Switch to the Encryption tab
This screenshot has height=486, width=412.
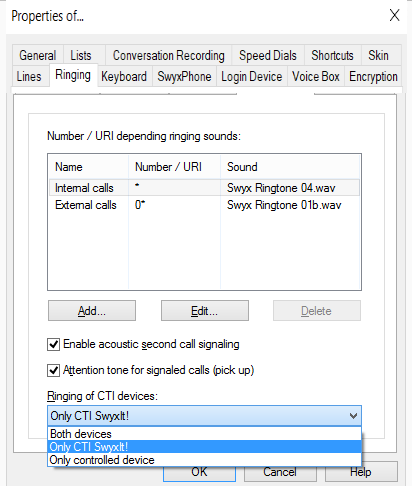pyautogui.click(x=373, y=76)
